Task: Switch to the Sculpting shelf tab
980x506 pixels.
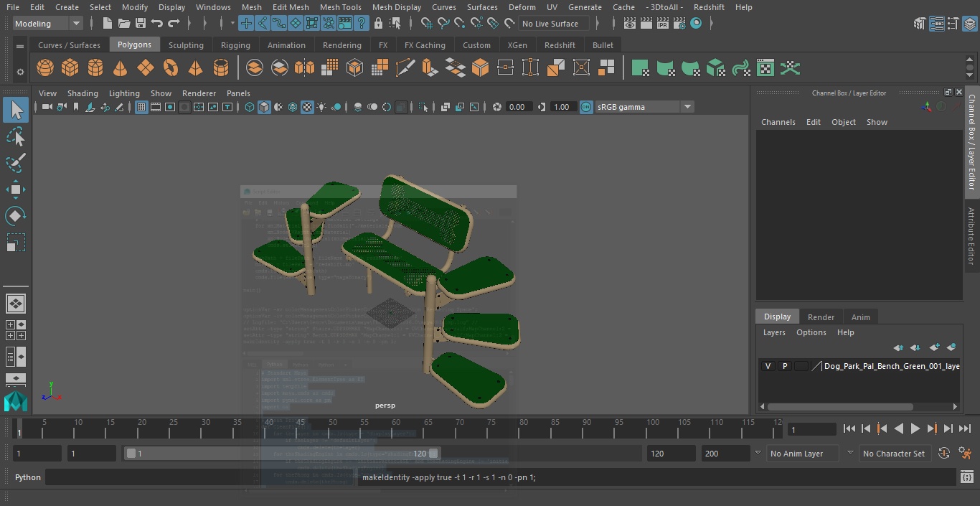Action: point(186,45)
